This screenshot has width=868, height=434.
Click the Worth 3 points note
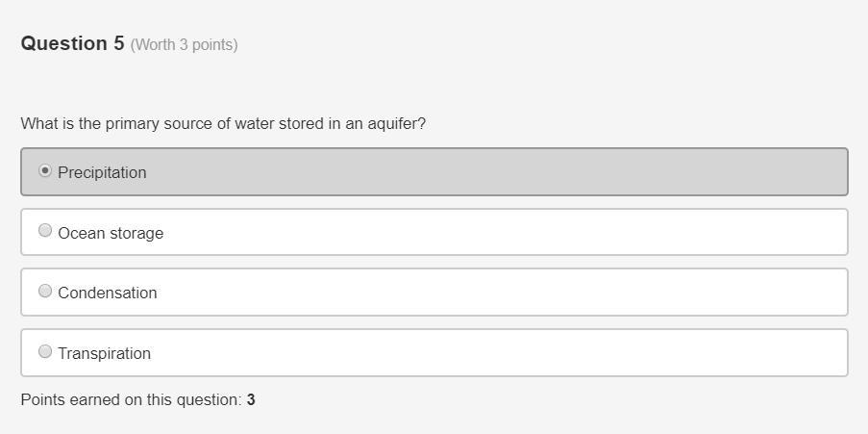click(184, 44)
